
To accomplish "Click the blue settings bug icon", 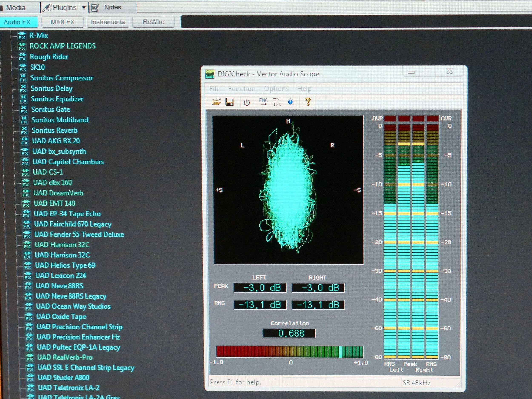I will pyautogui.click(x=290, y=102).
